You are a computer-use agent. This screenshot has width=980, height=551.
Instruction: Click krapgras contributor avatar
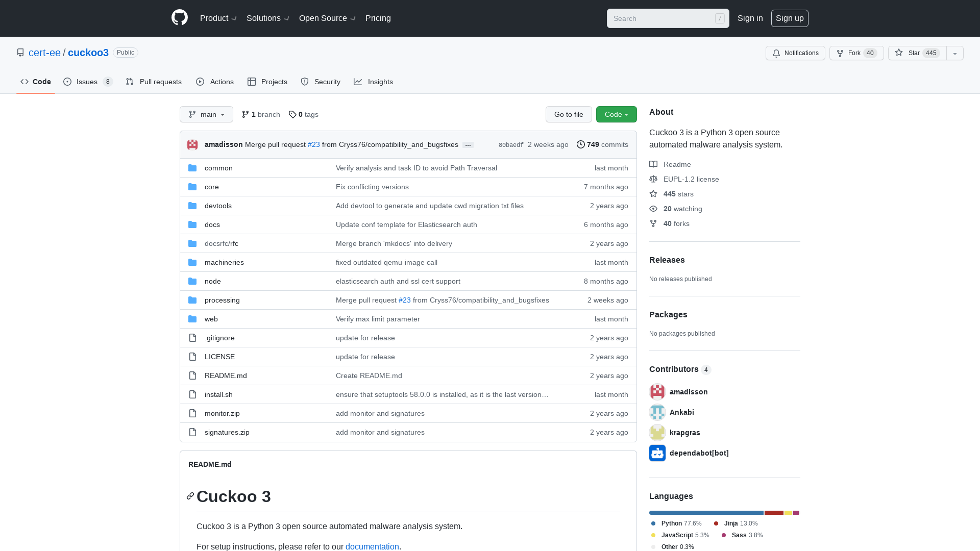point(657,433)
